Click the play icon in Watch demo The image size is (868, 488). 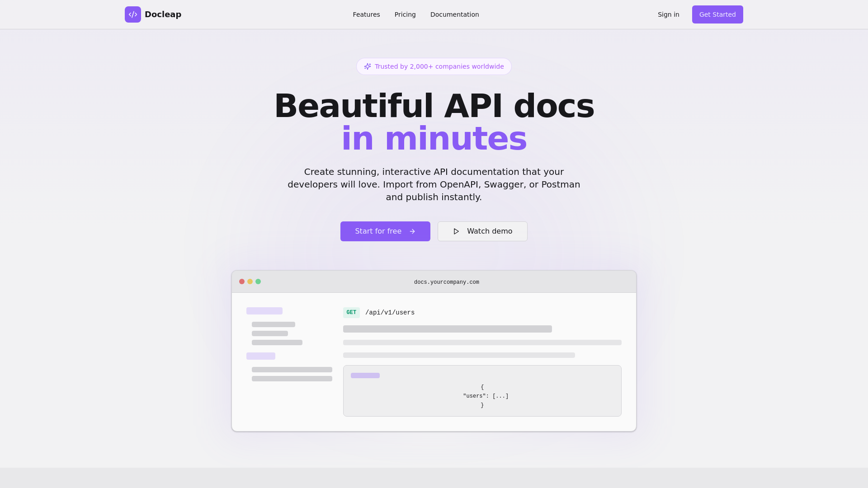(x=456, y=231)
